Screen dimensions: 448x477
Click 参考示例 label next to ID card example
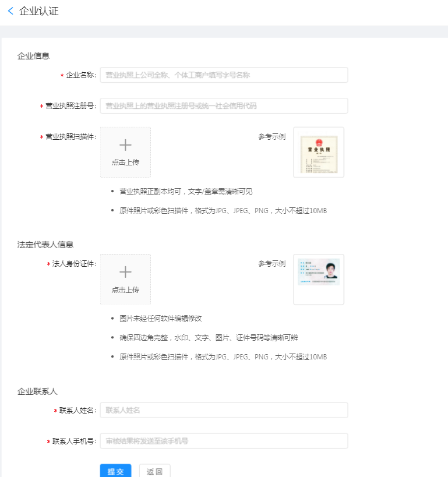click(x=272, y=264)
